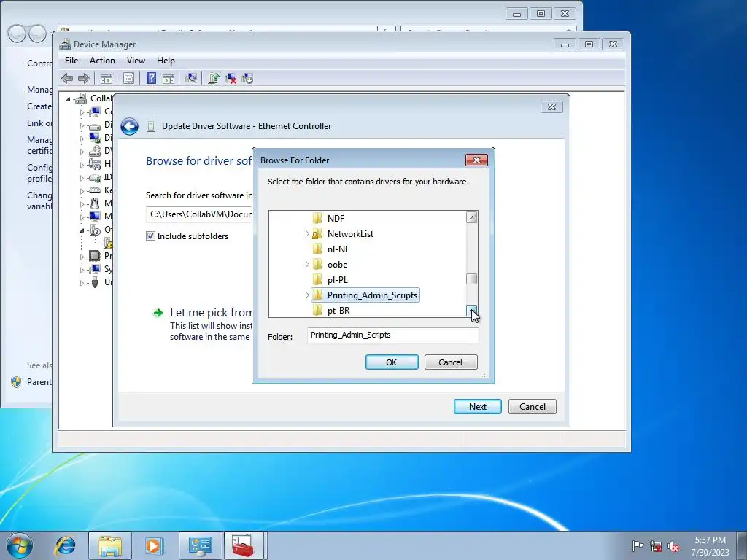Screen dimensions: 747x560
Task: Expand the USB controllers category node
Action: pos(82,282)
